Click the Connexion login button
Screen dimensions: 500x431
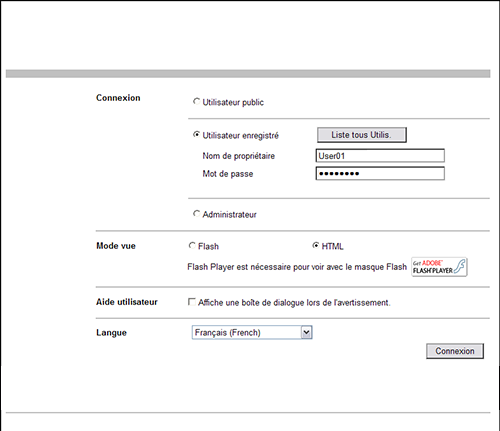click(x=455, y=351)
